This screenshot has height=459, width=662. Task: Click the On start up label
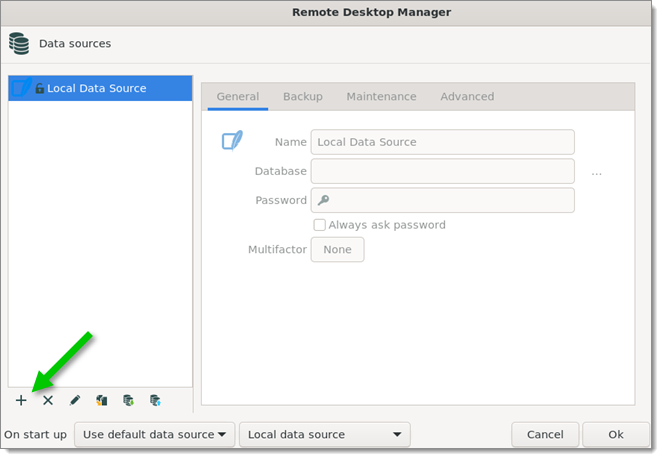pos(35,435)
